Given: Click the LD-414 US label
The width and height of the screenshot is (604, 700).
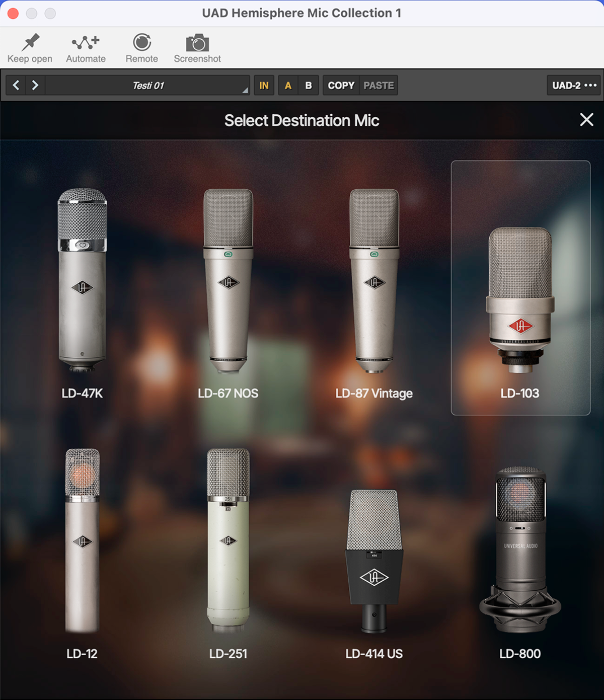Looking at the screenshot, I should (x=374, y=654).
